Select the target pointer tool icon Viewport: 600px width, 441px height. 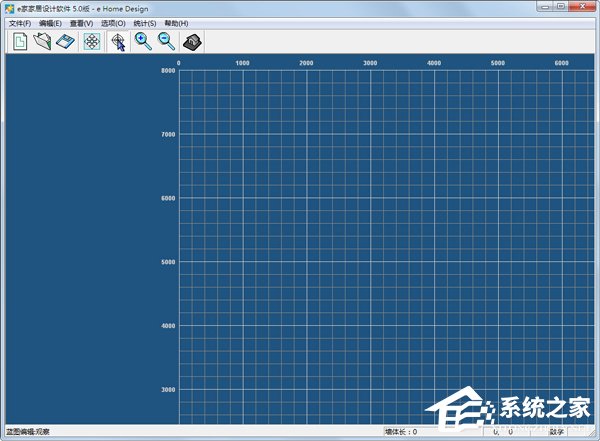pyautogui.click(x=119, y=41)
